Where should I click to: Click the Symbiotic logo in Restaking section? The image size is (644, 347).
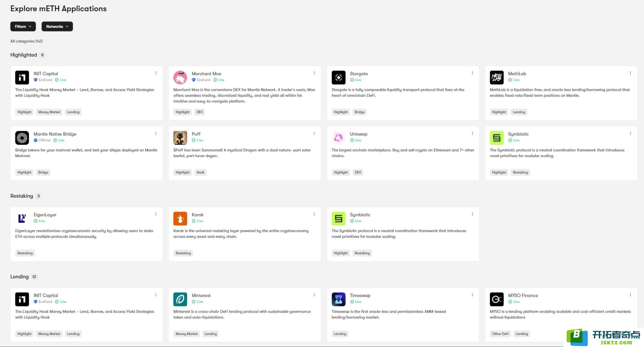(338, 218)
